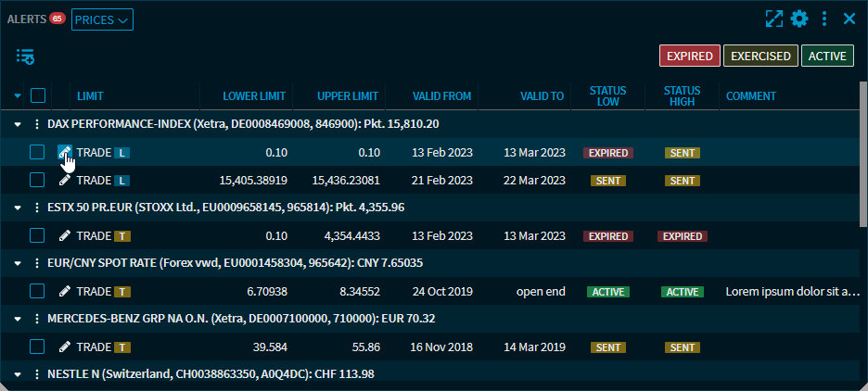This screenshot has height=391, width=868.
Task: Tick the select-all checkbox in header
Action: tap(38, 95)
